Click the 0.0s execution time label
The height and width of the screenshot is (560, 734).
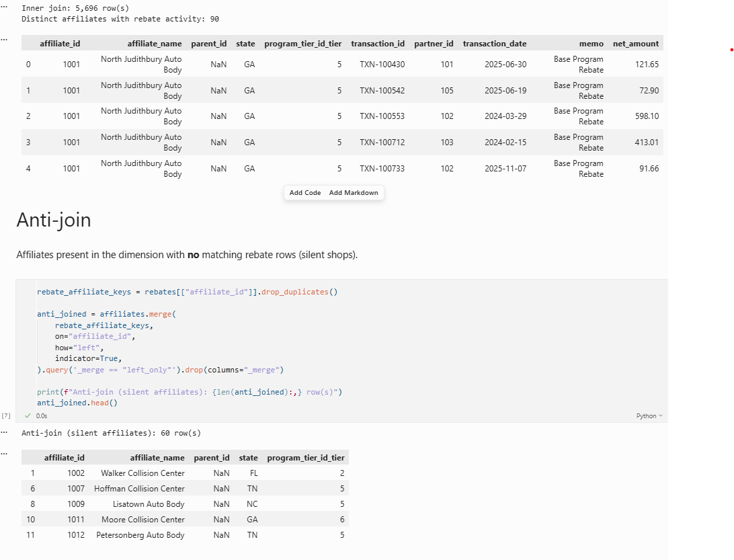(x=42, y=415)
